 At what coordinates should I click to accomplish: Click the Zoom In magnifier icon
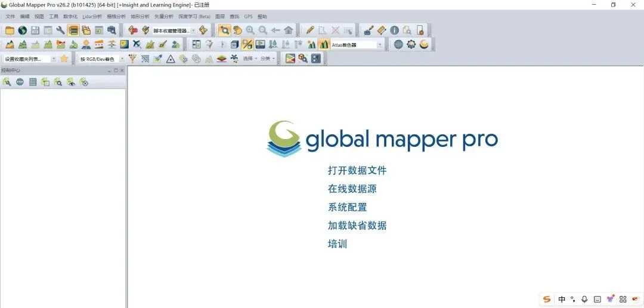point(250,30)
